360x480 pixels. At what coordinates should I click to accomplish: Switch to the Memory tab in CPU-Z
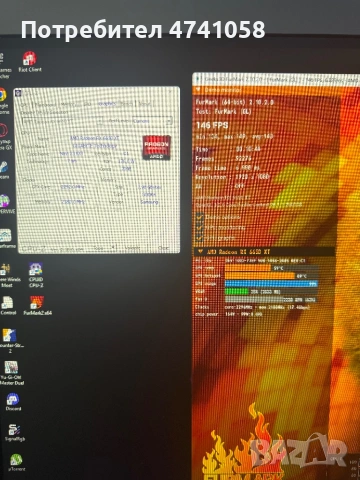[69, 105]
